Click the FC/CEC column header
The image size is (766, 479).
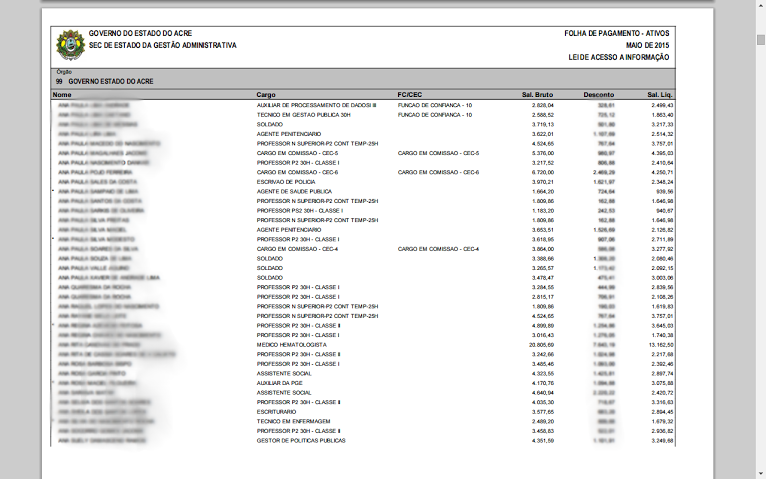coord(410,94)
